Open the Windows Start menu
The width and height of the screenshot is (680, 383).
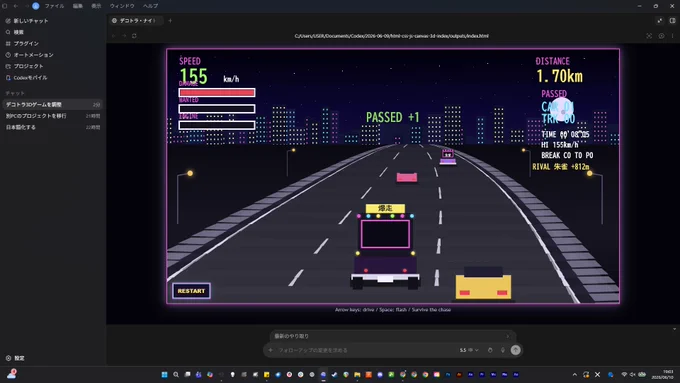pos(164,375)
